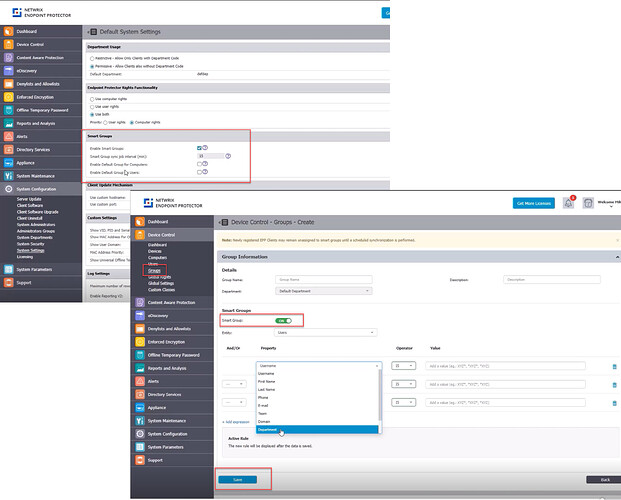
Task: Select System Settings under System Configuration
Action: click(x=30, y=250)
